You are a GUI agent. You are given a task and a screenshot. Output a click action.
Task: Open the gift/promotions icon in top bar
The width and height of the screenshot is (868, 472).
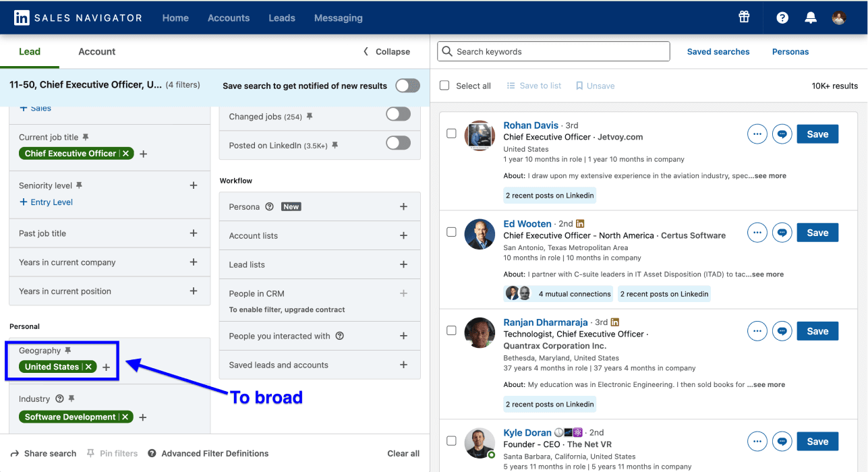744,18
